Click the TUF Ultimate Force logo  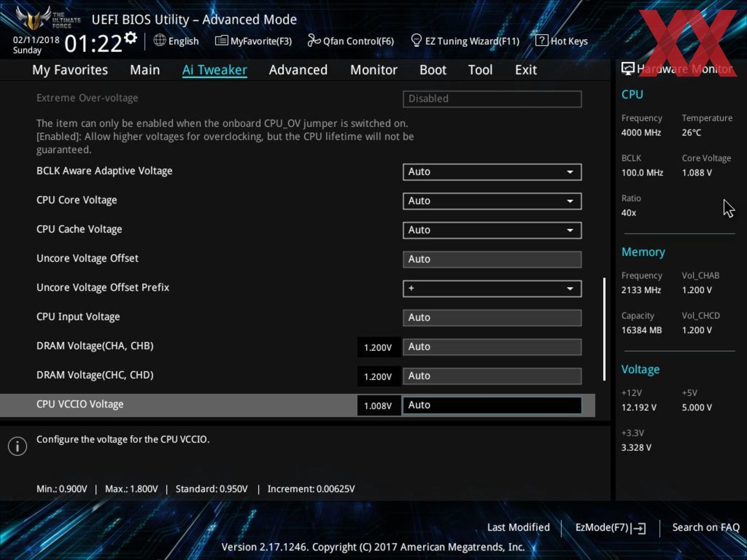pos(48,18)
